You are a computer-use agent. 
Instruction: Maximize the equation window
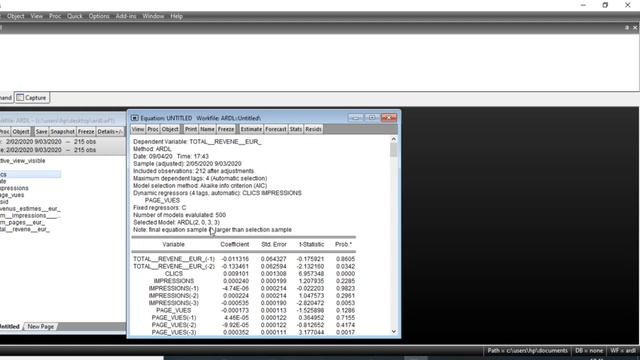372,118
